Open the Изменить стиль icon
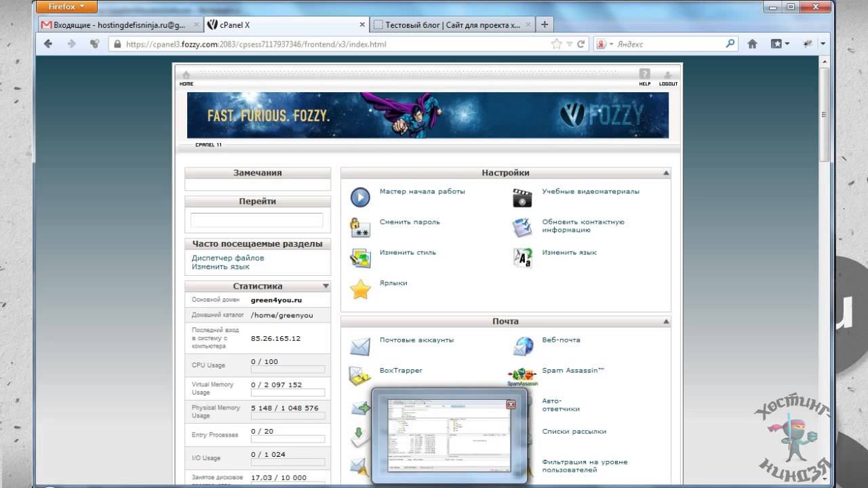 click(x=360, y=258)
